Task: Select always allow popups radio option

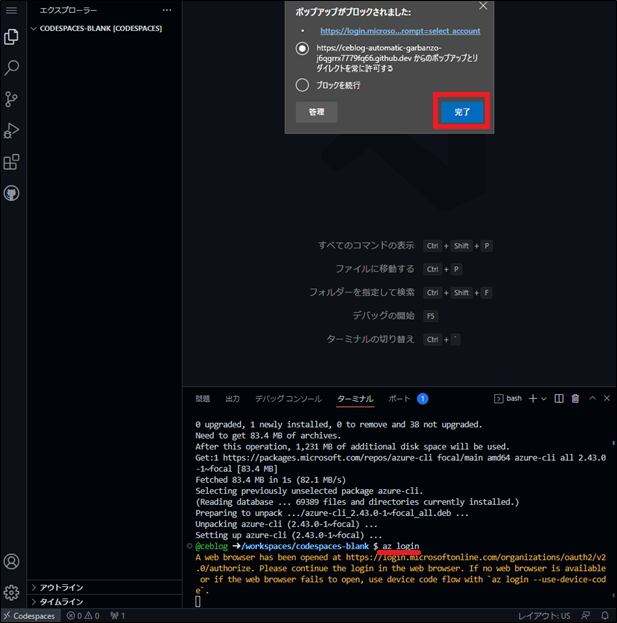Action: point(302,48)
